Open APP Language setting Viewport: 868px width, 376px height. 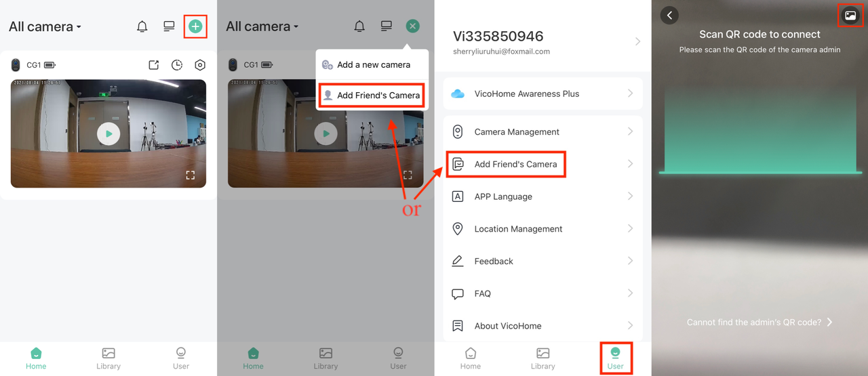click(x=543, y=196)
